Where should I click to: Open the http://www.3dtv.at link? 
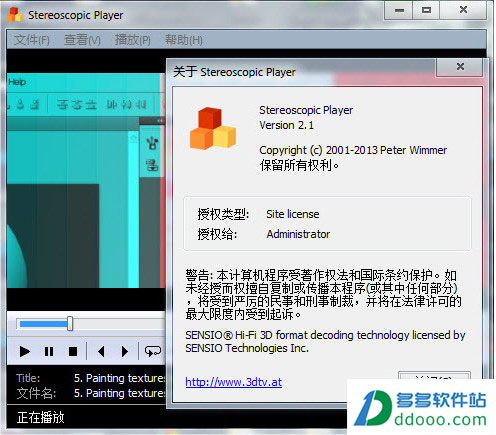[233, 382]
